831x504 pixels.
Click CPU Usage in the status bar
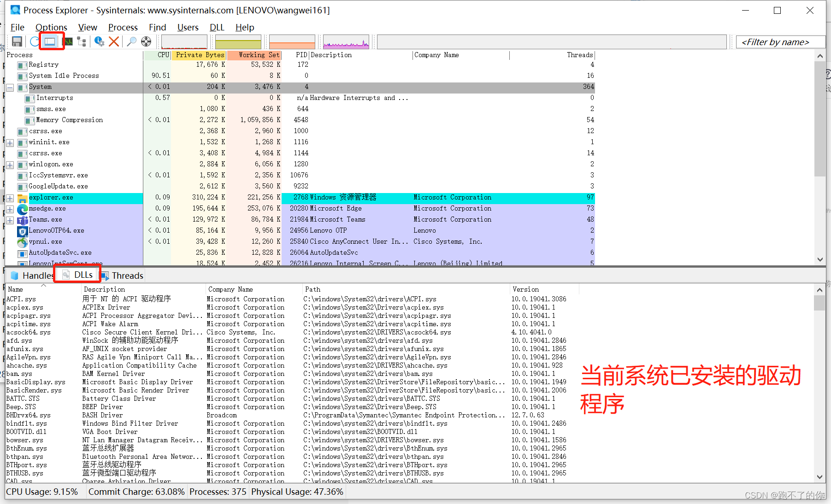[x=42, y=492]
